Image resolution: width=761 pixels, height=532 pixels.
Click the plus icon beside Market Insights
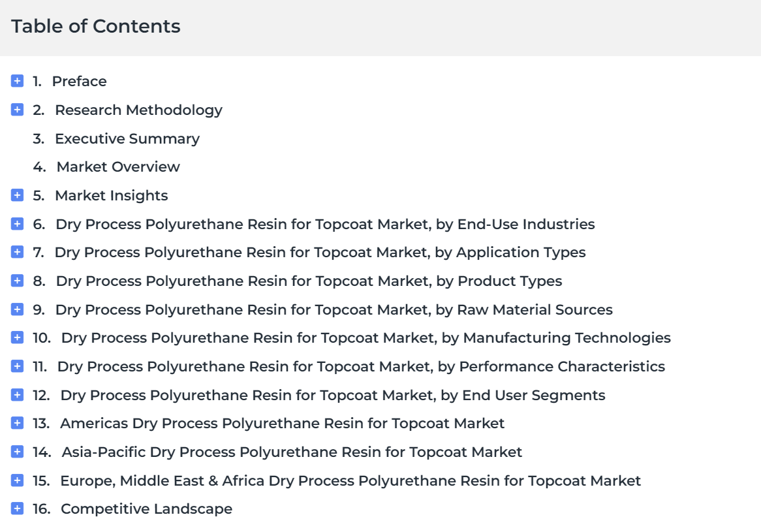(x=17, y=195)
